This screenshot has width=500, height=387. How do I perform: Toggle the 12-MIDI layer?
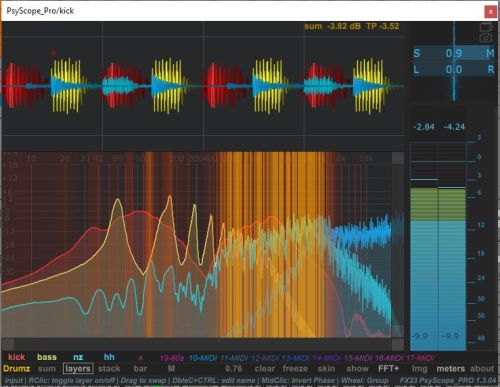pyautogui.click(x=265, y=358)
